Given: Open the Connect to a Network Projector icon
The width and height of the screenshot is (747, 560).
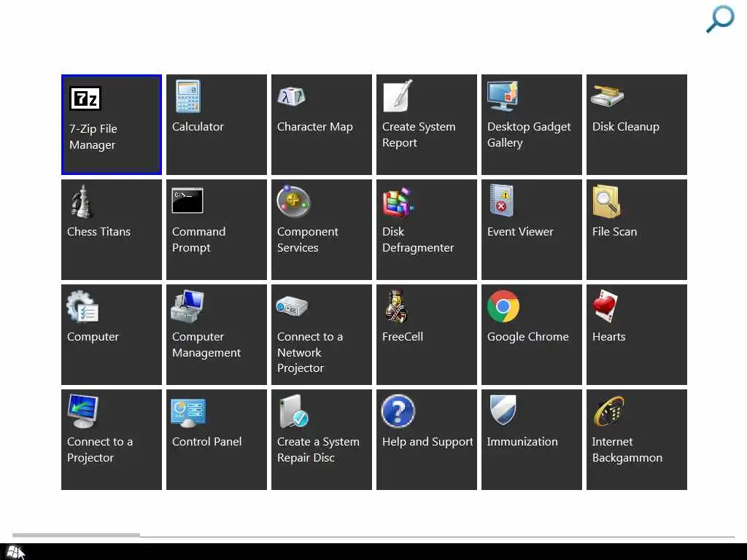Looking at the screenshot, I should click(292, 306).
